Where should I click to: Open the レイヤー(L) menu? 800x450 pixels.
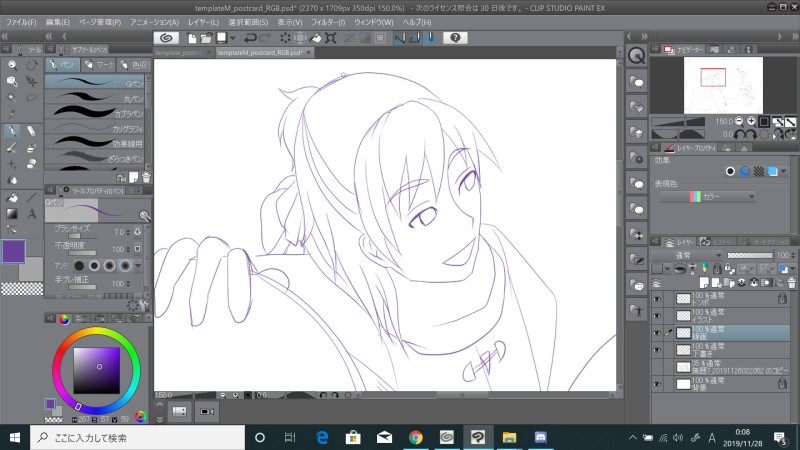(x=203, y=22)
